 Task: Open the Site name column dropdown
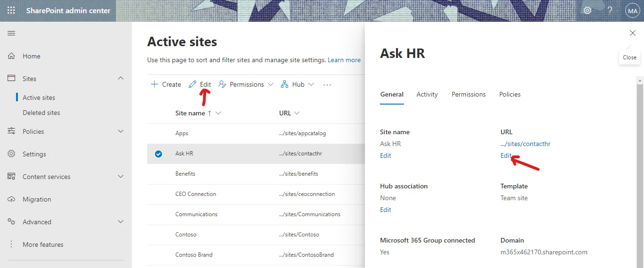[218, 113]
